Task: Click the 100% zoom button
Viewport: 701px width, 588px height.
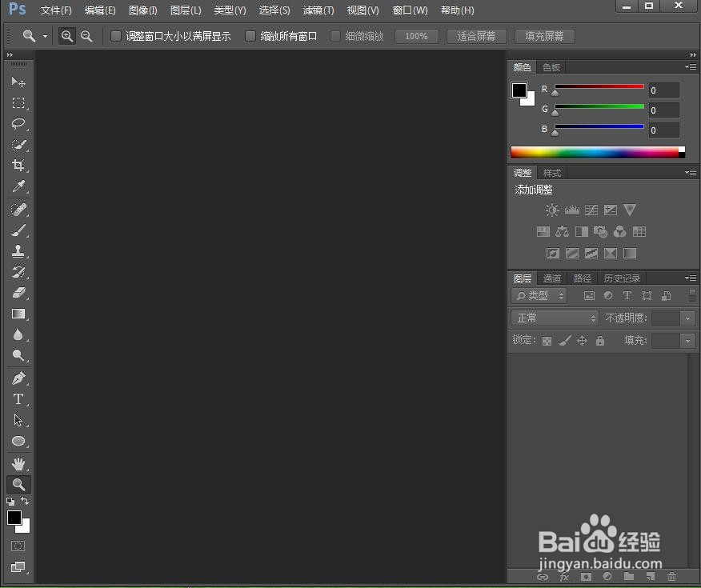Action: click(416, 36)
